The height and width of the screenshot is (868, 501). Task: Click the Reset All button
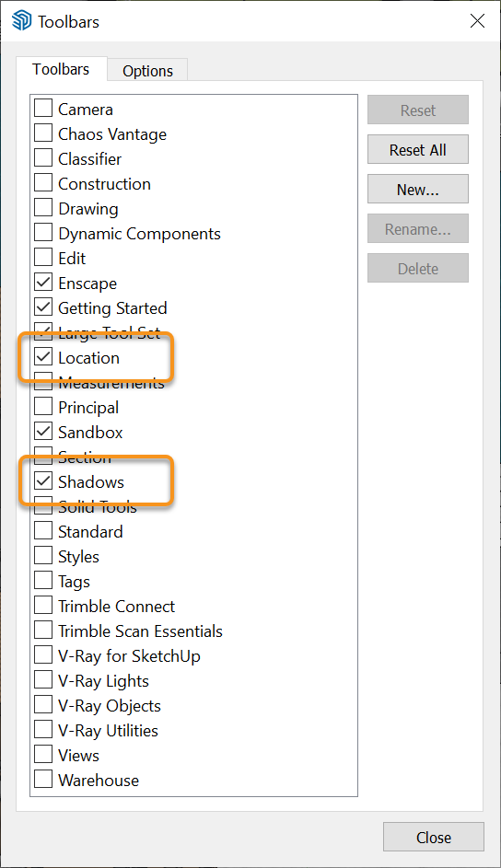418,149
